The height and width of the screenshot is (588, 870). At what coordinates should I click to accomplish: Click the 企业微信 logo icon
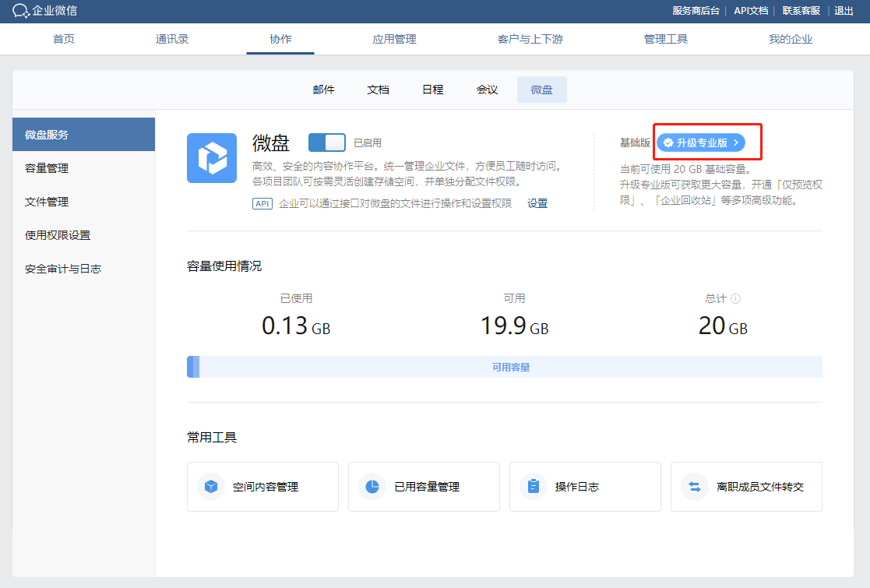coord(20,11)
